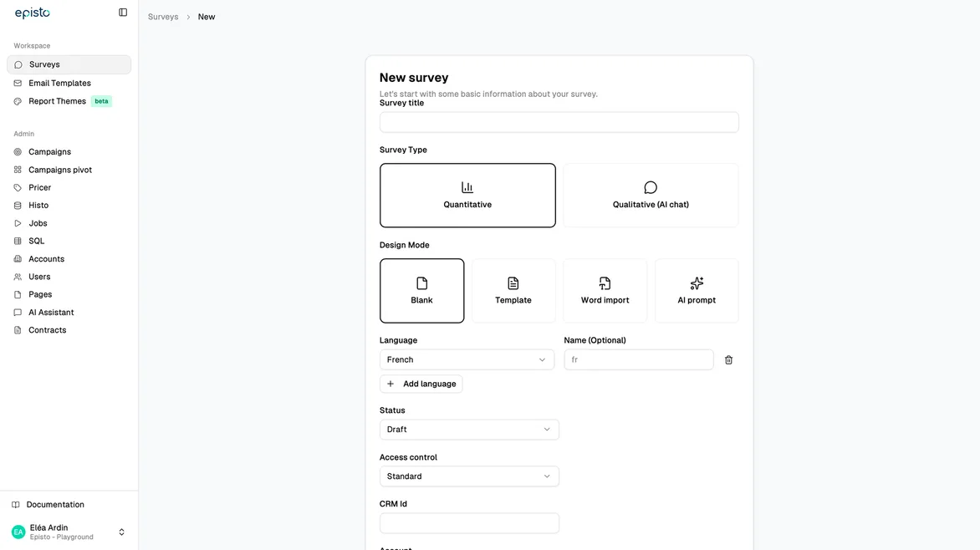Open Campaigns pivot page
The width and height of the screenshot is (980, 550).
click(x=69, y=170)
